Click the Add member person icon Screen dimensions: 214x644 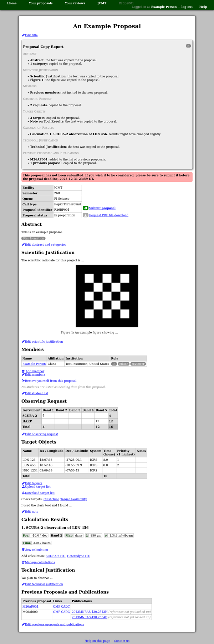click(x=24, y=371)
